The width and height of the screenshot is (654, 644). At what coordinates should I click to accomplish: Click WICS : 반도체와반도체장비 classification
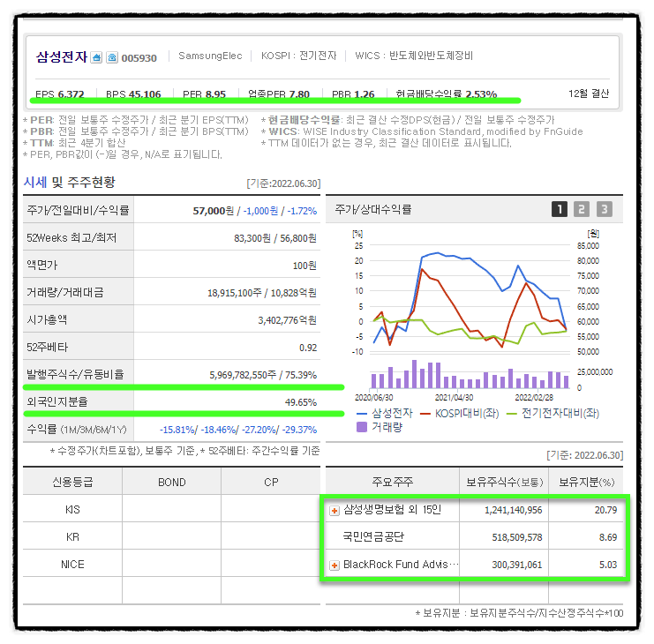(x=414, y=56)
